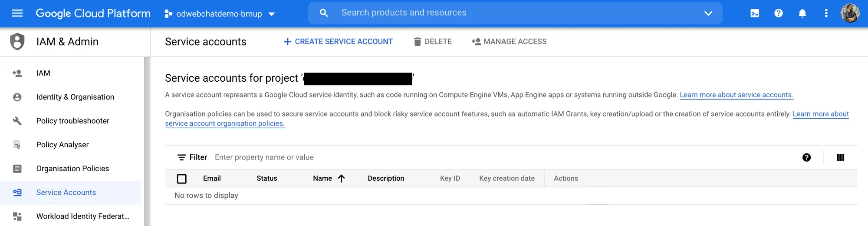Open service account organisation policies link
This screenshot has width=868, height=226.
(225, 123)
